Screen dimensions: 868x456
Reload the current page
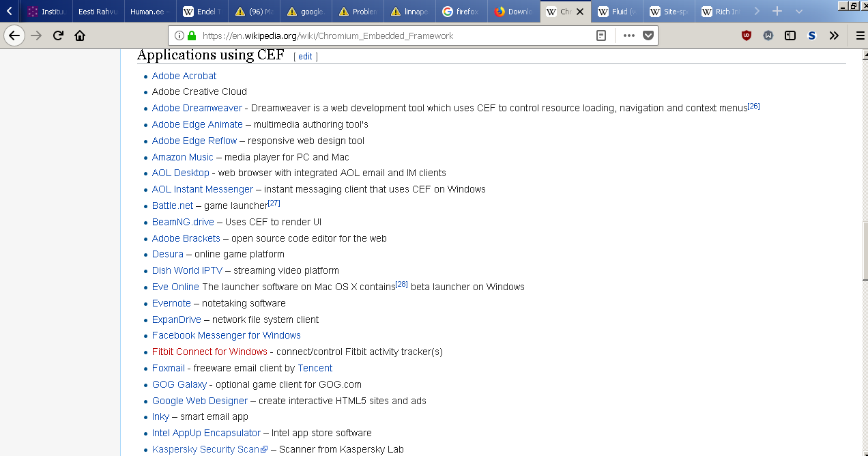tap(58, 35)
